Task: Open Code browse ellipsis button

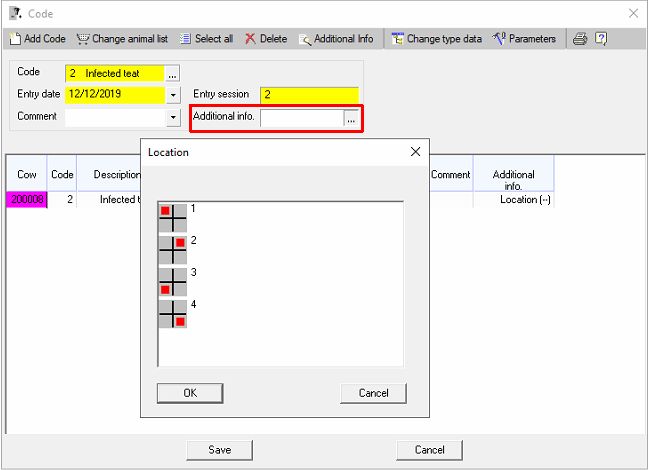Action: click(x=173, y=73)
